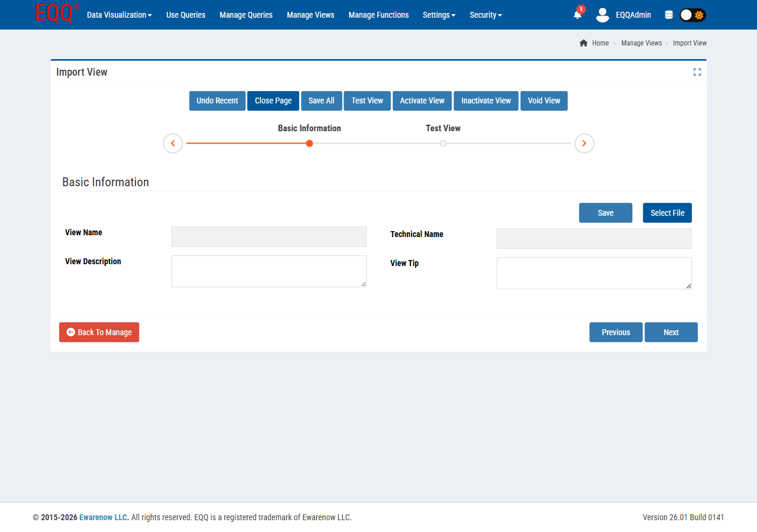Expand the Security menu
This screenshot has width=757, height=532.
(486, 15)
